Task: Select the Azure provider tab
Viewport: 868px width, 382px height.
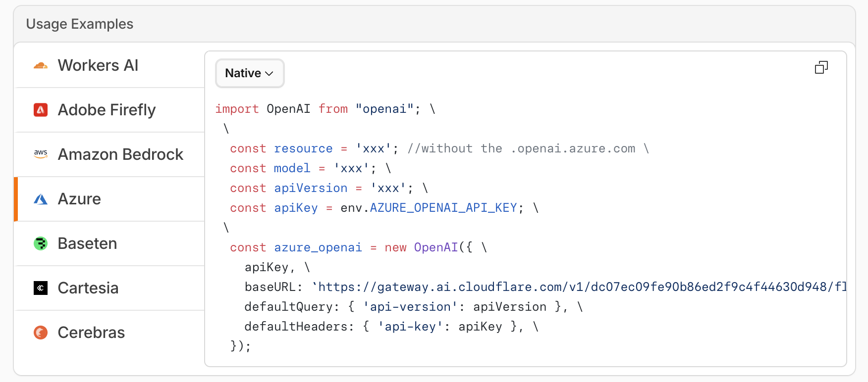Action: pyautogui.click(x=79, y=199)
